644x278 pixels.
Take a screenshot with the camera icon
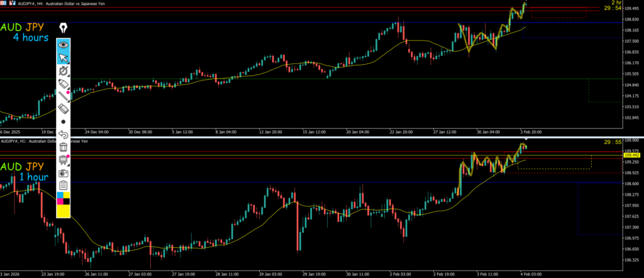64,172
